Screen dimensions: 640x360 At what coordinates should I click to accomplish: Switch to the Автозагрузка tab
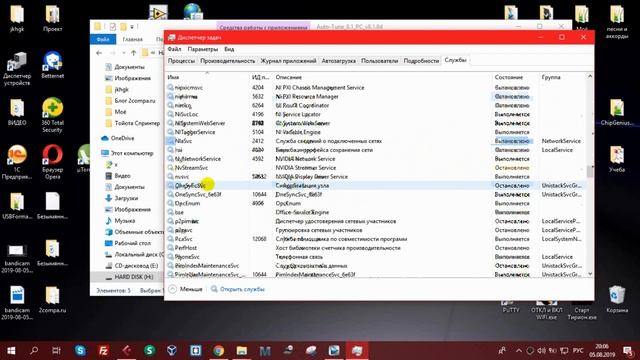(338, 61)
